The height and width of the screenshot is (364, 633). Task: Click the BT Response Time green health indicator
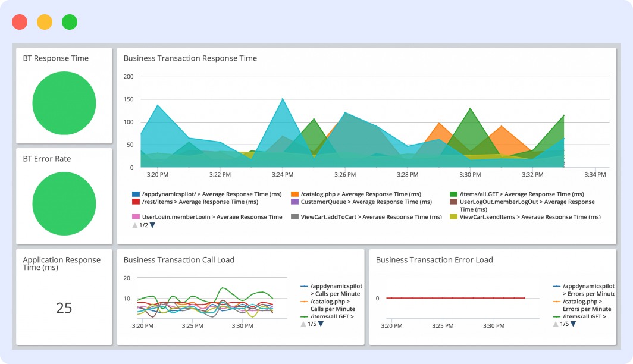[x=64, y=102]
